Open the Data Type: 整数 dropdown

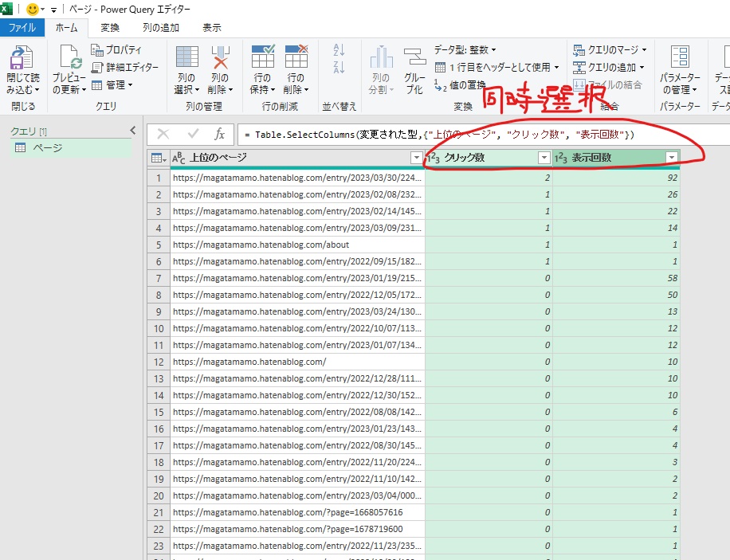pyautogui.click(x=465, y=49)
